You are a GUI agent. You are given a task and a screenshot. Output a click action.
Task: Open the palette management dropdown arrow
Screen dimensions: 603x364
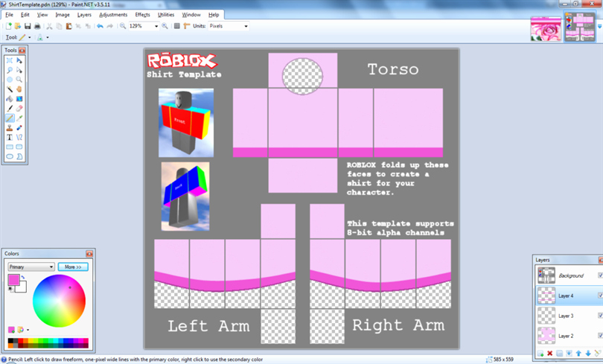point(28,330)
